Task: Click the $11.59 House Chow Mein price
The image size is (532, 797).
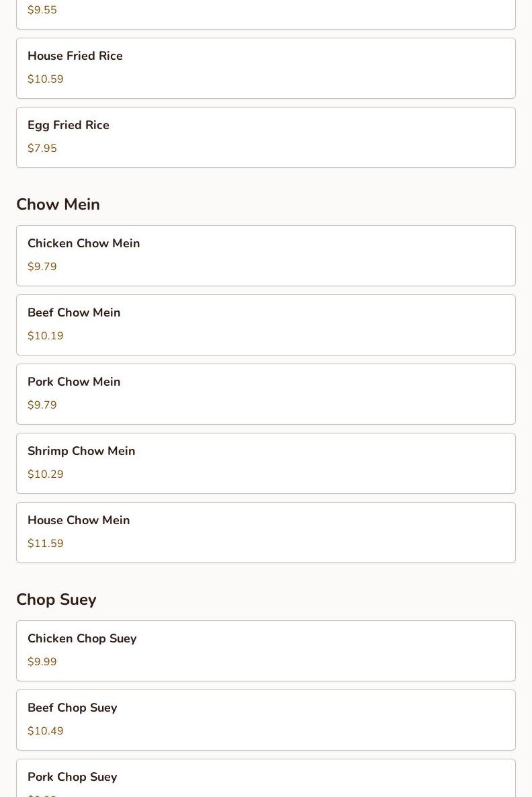Action: 45,543
